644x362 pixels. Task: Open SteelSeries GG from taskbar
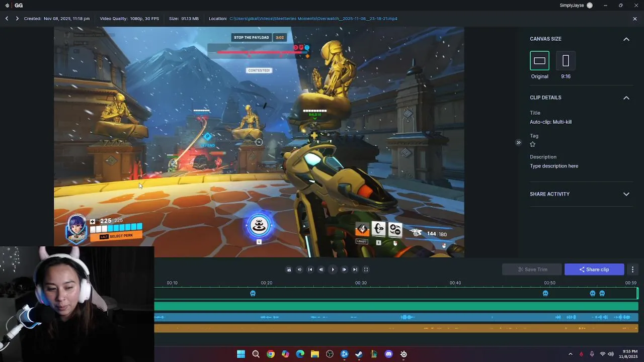click(x=404, y=354)
